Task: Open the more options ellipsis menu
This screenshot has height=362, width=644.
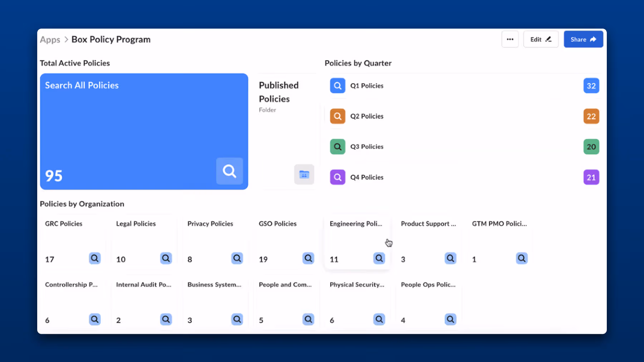Action: pos(510,39)
